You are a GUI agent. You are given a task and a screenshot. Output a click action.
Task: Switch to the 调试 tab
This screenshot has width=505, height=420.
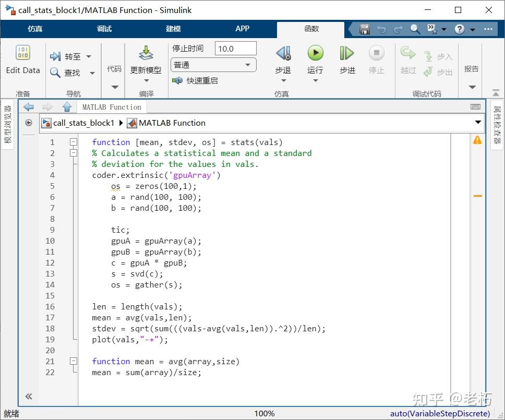(104, 29)
